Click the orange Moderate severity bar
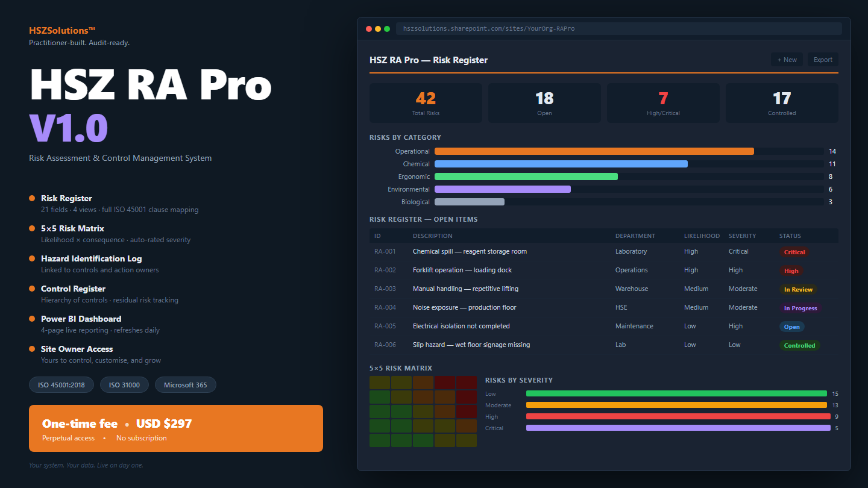Image resolution: width=868 pixels, height=488 pixels. pyautogui.click(x=676, y=405)
